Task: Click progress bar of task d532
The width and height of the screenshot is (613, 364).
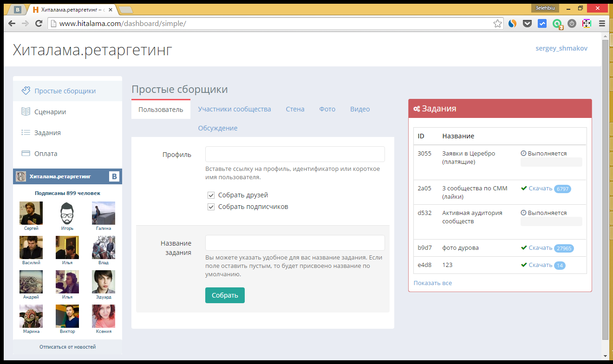Action: [x=551, y=221]
